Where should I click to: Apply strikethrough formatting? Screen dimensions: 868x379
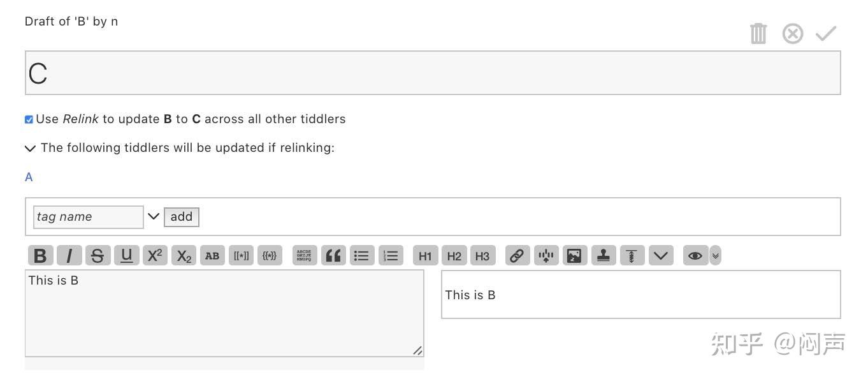(98, 256)
